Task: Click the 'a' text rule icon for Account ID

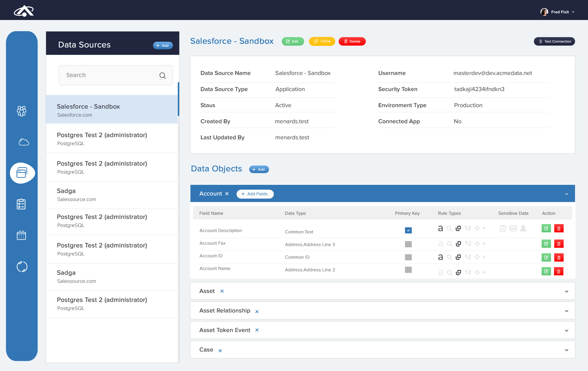Action: coord(440,257)
